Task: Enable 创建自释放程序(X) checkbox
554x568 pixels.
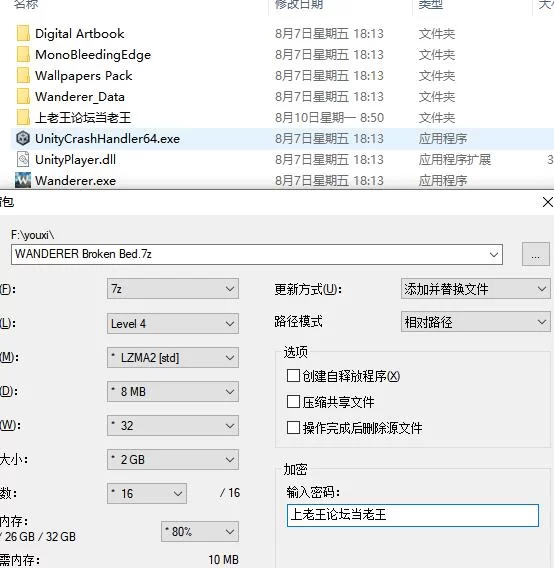Action: coord(293,376)
